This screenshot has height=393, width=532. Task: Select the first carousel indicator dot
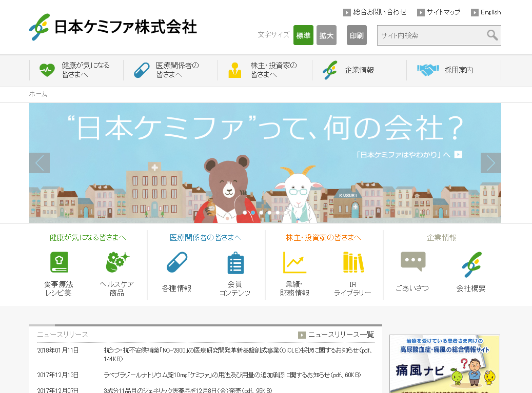pyautogui.click(x=245, y=213)
